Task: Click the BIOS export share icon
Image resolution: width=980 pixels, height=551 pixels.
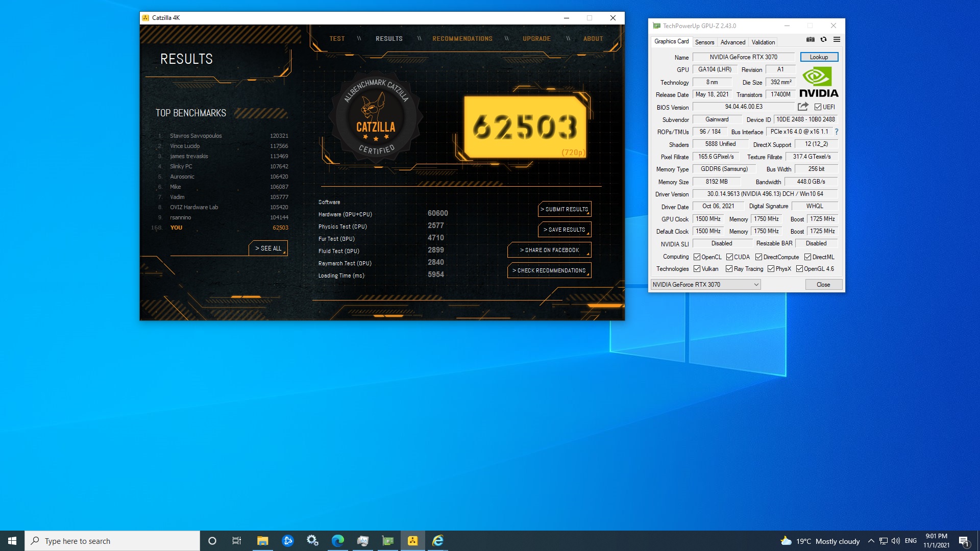Action: tap(803, 107)
